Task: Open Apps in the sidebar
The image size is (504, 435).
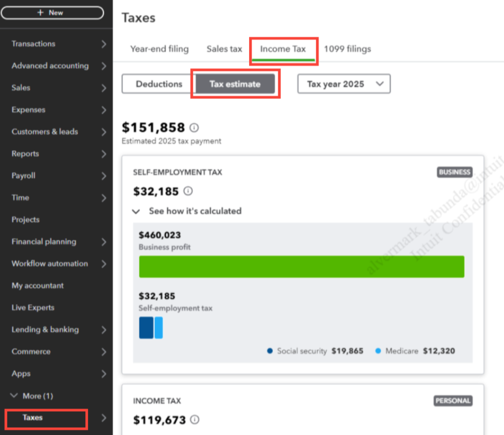Action: point(21,374)
